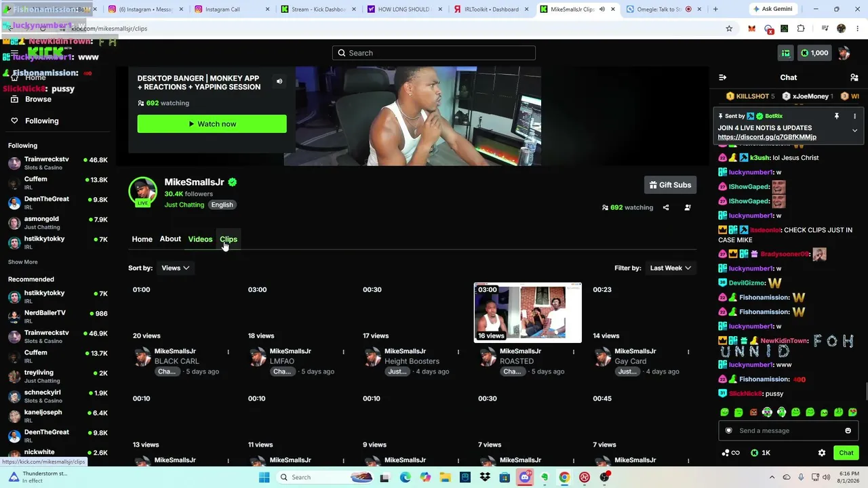Viewport: 868px width, 488px height.
Task: Open kaneljoseph recommended channel
Action: click(x=58, y=415)
